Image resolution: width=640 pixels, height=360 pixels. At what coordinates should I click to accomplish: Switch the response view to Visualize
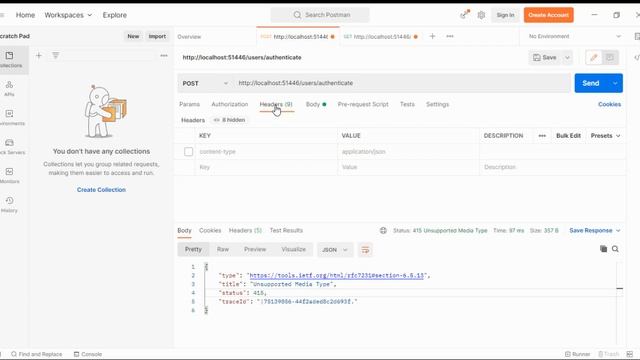click(293, 249)
